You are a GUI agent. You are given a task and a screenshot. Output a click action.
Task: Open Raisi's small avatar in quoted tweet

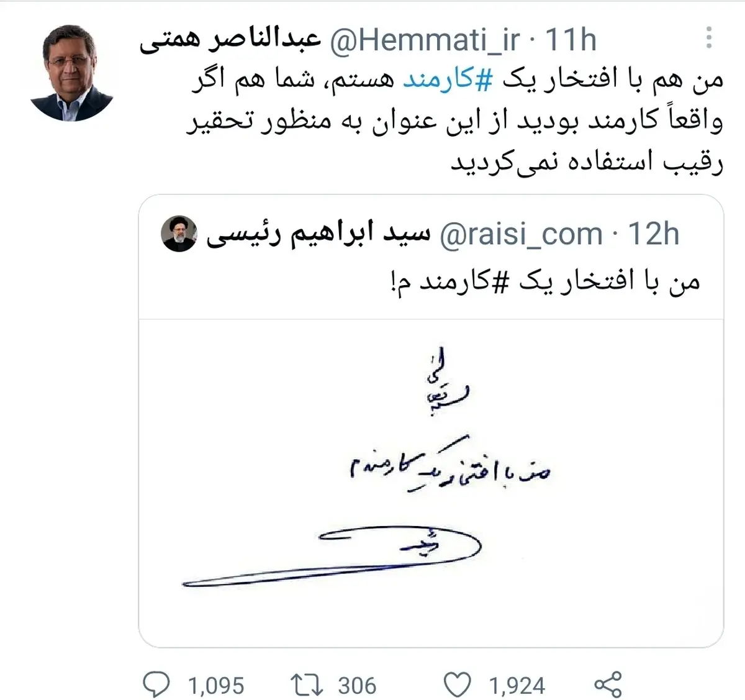179,234
